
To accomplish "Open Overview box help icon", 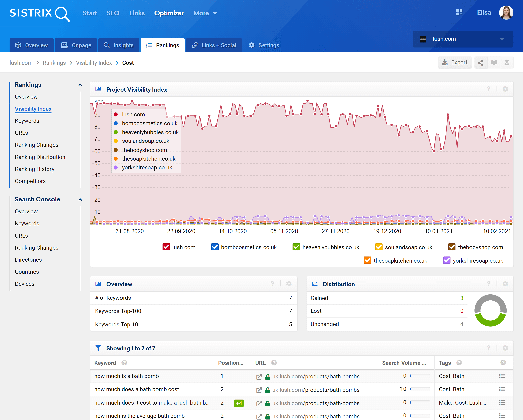I will pyautogui.click(x=272, y=284).
